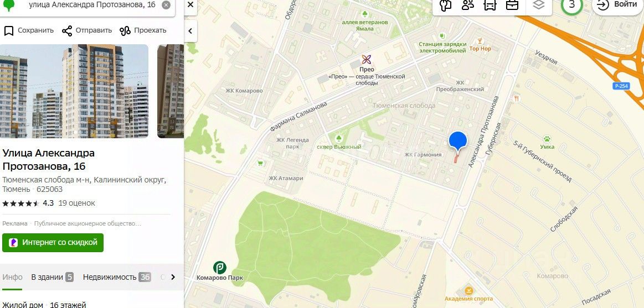
Task: Select the Инфо tab
Action: [12, 277]
